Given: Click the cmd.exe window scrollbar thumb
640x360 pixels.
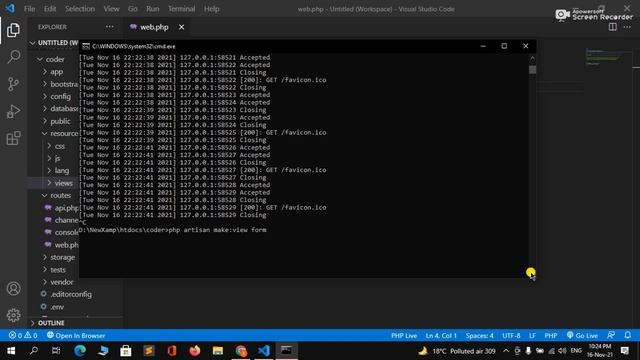Looking at the screenshot, I should click(532, 69).
